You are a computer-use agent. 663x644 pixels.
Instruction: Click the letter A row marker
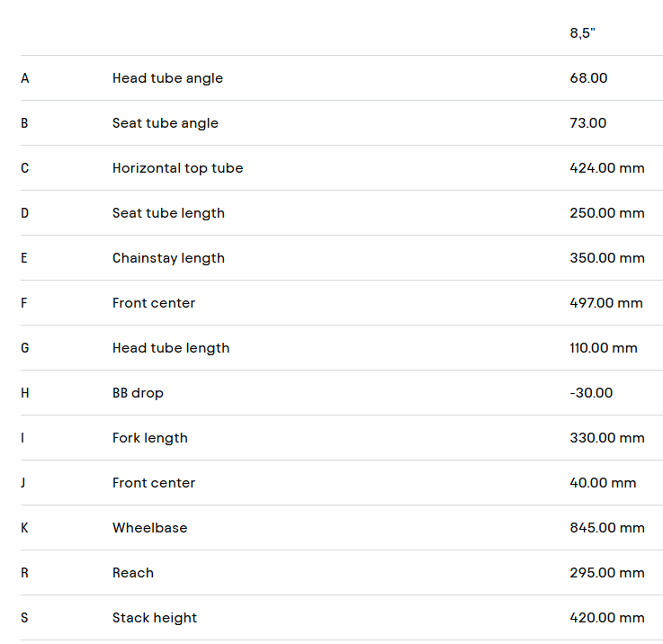pyautogui.click(x=24, y=78)
